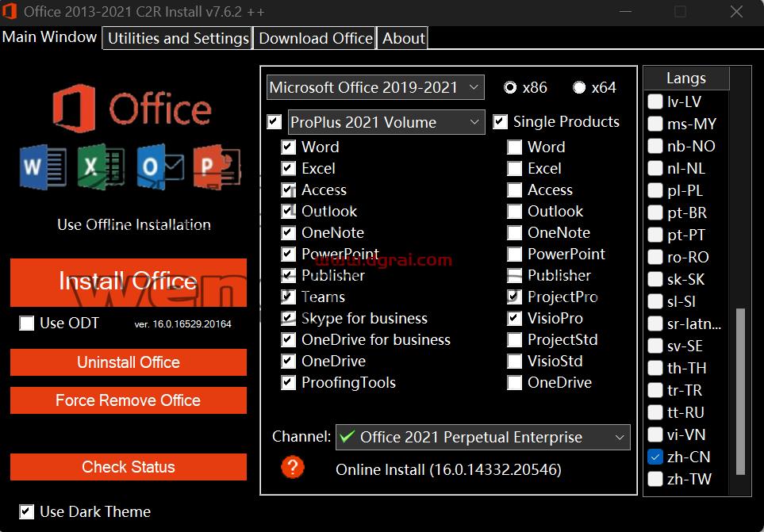Uncheck Skype for business checkbox

289,318
